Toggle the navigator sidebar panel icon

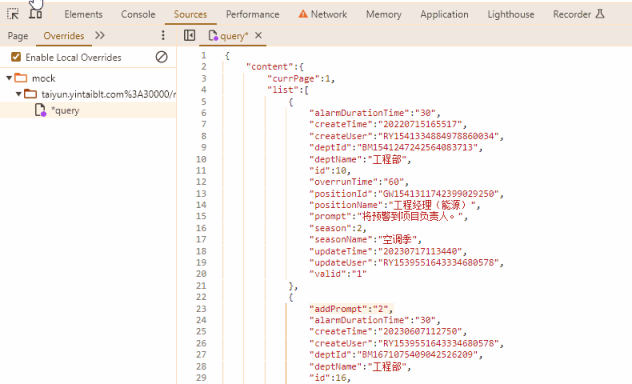tap(189, 35)
